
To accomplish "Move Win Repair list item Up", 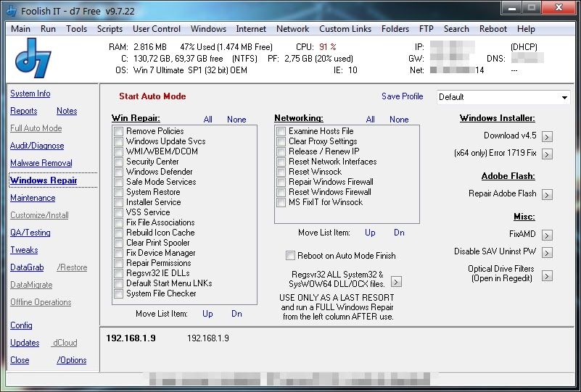I will (x=207, y=314).
